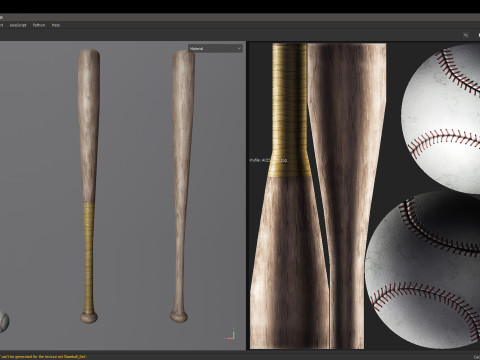Click the XYZ axis gizmo in 3D viewport
480x360 pixels.
tap(230, 335)
